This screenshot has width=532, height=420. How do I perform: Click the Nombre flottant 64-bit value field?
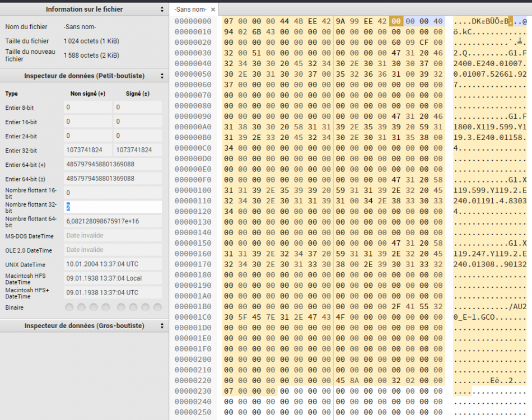pyautogui.click(x=113, y=221)
